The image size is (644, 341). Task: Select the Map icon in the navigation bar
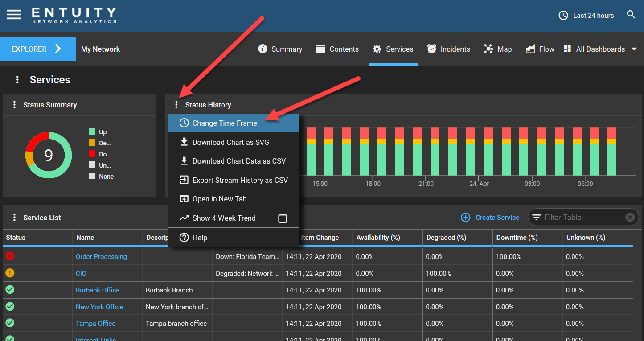pos(488,49)
